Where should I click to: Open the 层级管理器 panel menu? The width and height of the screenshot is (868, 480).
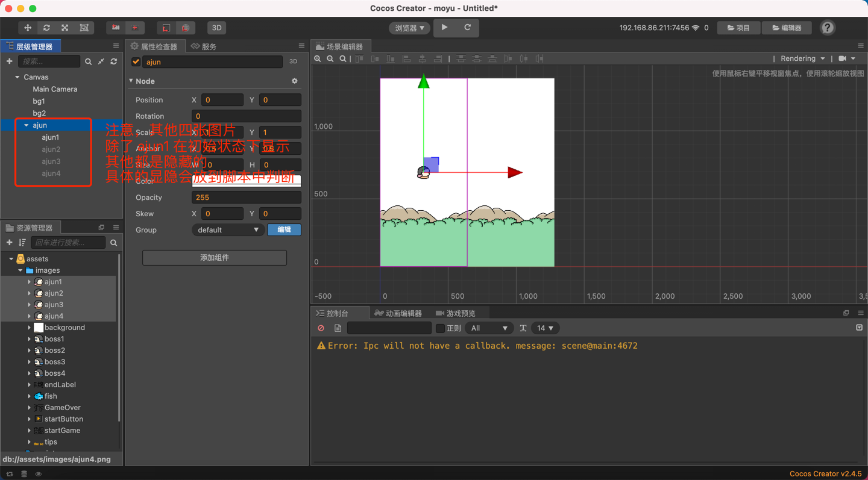tap(116, 46)
